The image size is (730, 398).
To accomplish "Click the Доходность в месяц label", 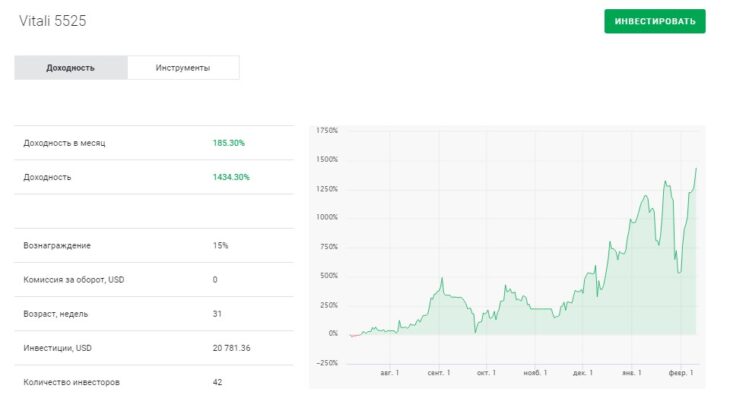I will [64, 143].
